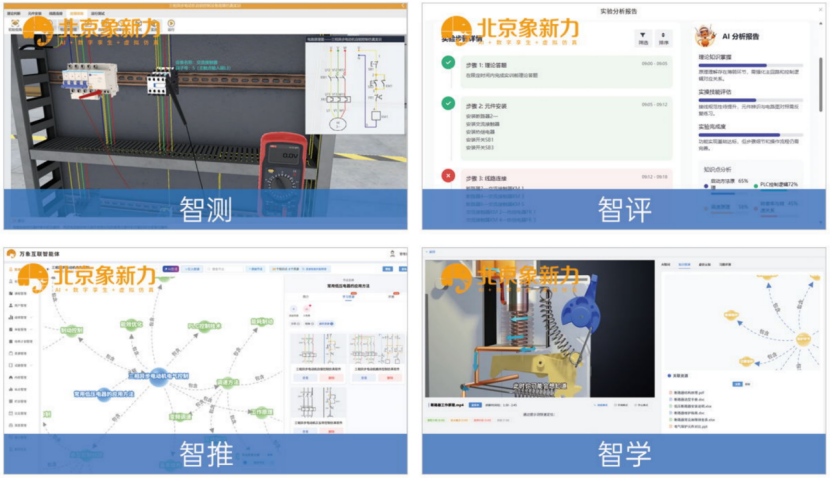Click the filter funnel icon in report
This screenshot has height=478, width=830.
(x=642, y=37)
